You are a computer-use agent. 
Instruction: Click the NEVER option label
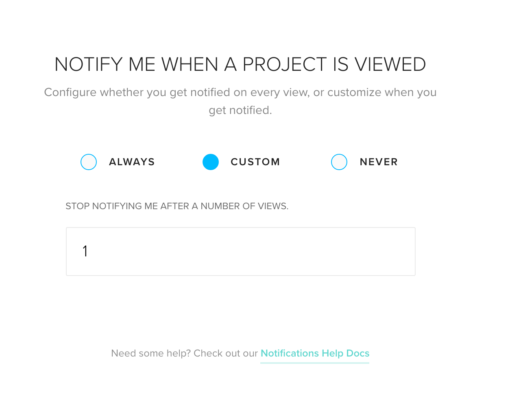379,162
